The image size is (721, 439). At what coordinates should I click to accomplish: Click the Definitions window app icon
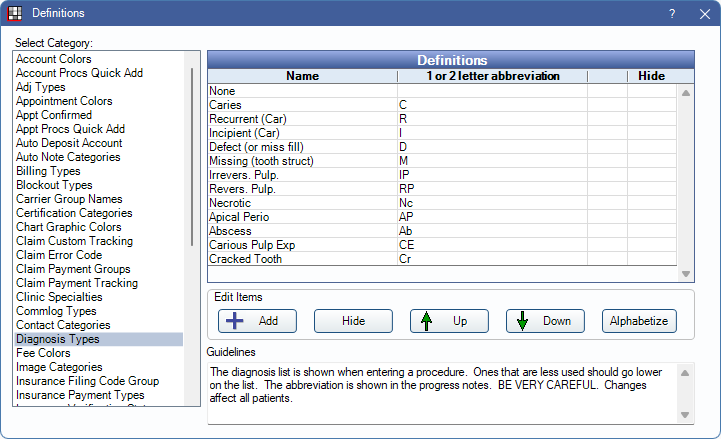[14, 13]
